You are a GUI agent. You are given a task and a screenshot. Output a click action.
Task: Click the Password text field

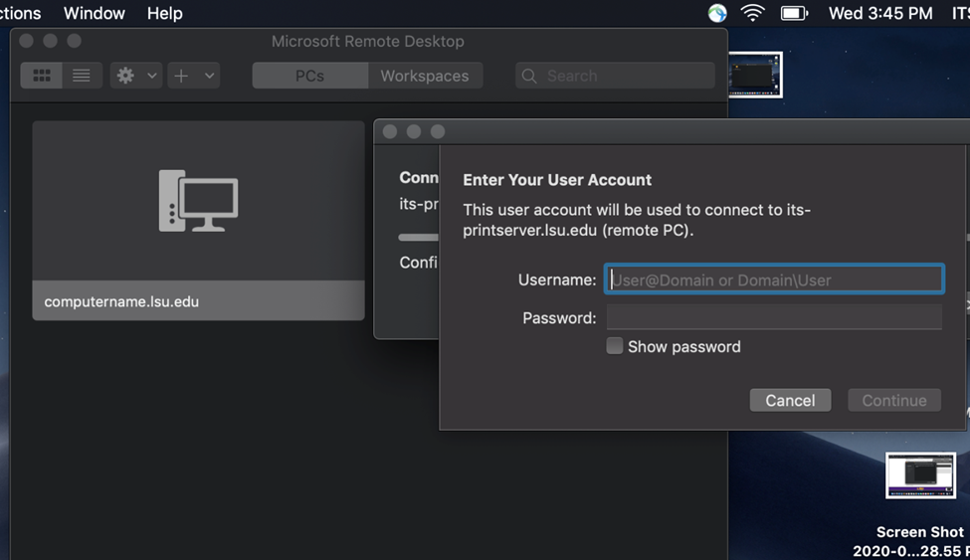pos(774,317)
